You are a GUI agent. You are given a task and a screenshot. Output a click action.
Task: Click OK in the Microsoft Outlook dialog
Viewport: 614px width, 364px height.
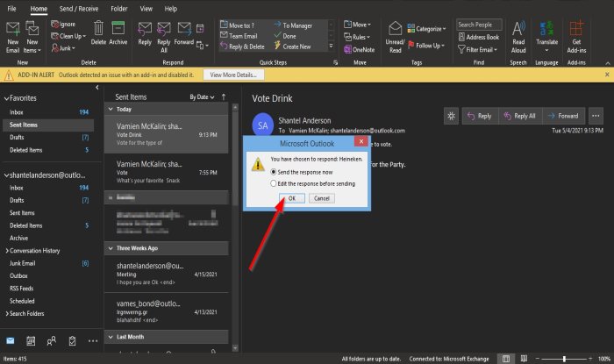click(x=292, y=198)
